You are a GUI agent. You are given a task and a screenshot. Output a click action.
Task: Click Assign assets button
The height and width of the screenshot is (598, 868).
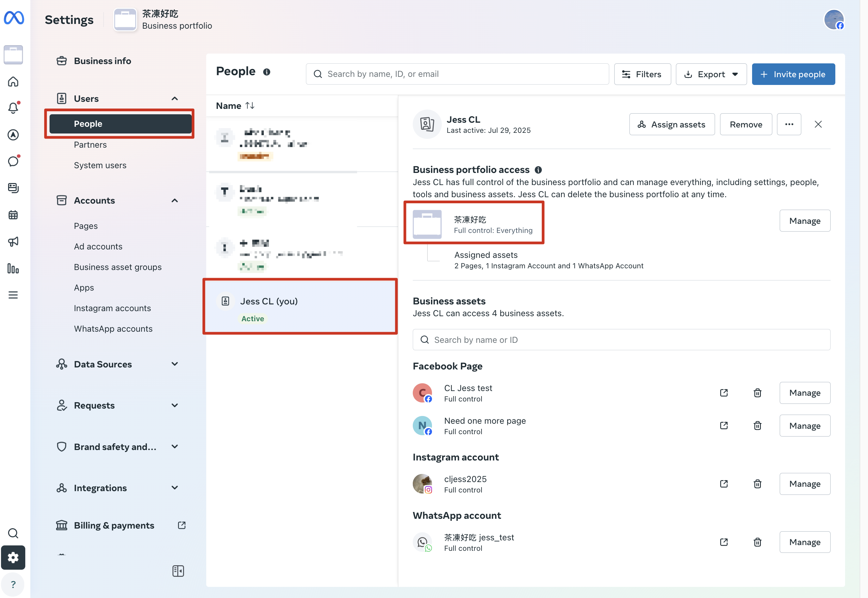(672, 124)
